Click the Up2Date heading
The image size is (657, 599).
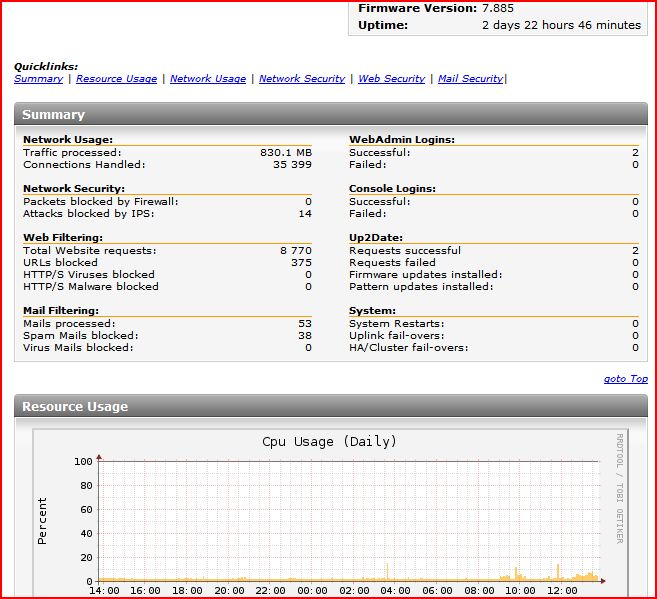coord(375,238)
